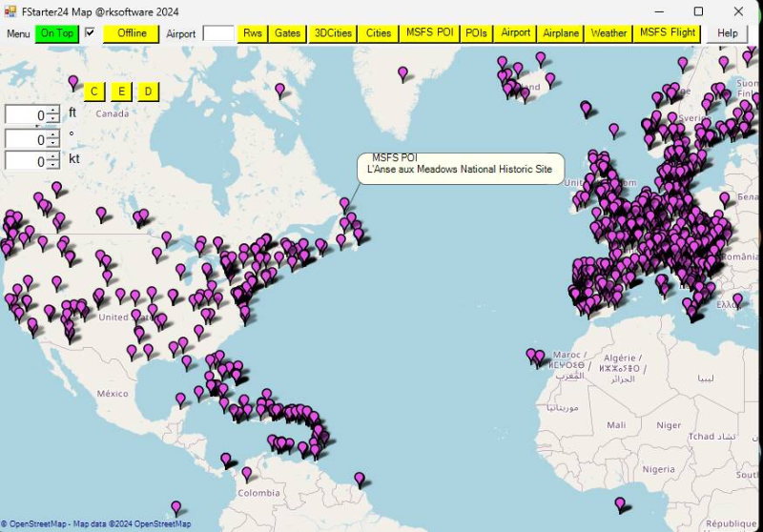763x532 pixels.
Task: Select the pin on Baffin Island
Action: tap(279, 90)
